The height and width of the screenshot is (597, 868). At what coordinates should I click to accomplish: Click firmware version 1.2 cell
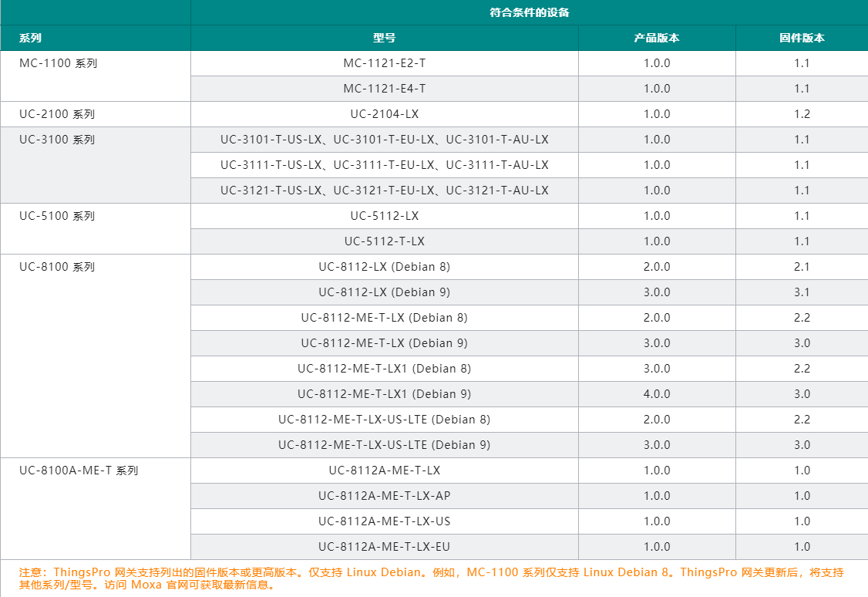(802, 114)
